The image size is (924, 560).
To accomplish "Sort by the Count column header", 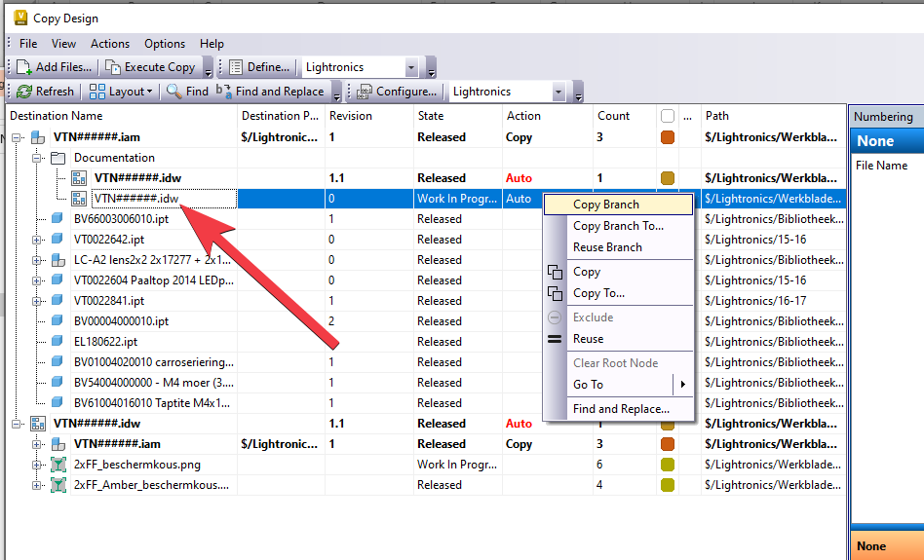I will tap(625, 116).
